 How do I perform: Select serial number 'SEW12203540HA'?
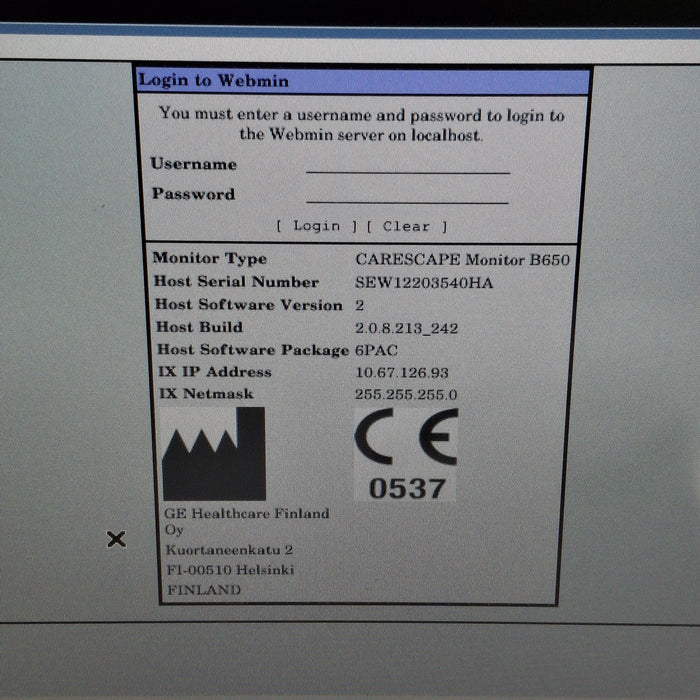coord(424,283)
